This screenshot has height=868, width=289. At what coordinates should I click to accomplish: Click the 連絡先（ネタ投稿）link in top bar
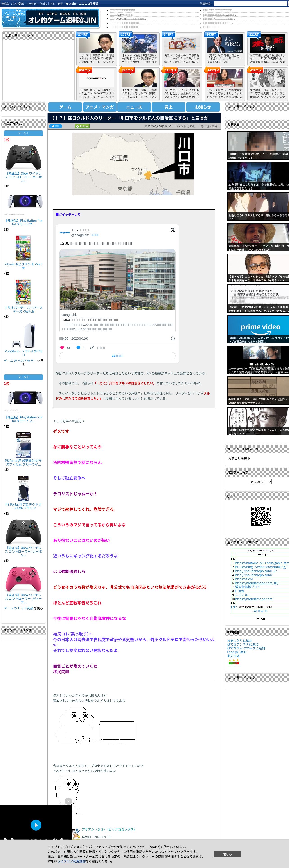[12, 4]
